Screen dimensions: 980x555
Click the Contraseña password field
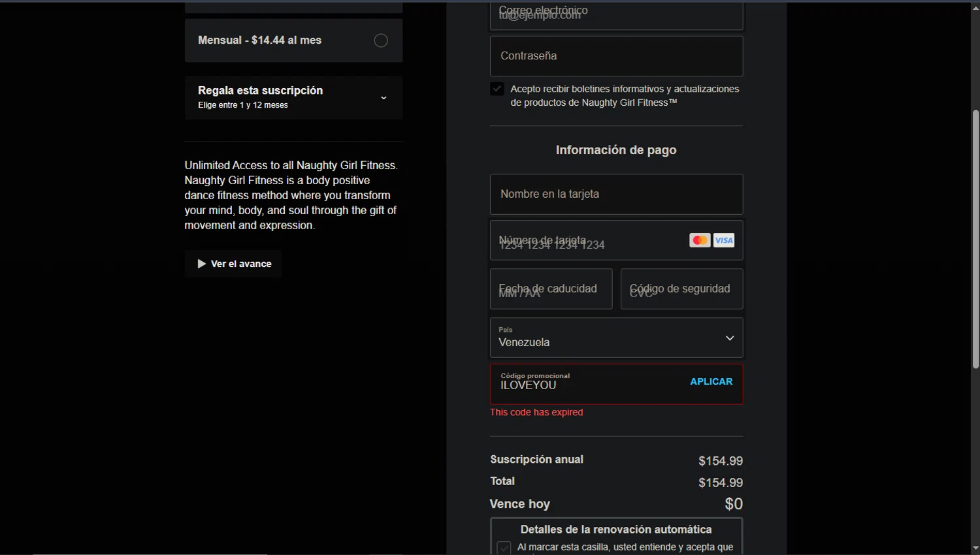coord(615,56)
